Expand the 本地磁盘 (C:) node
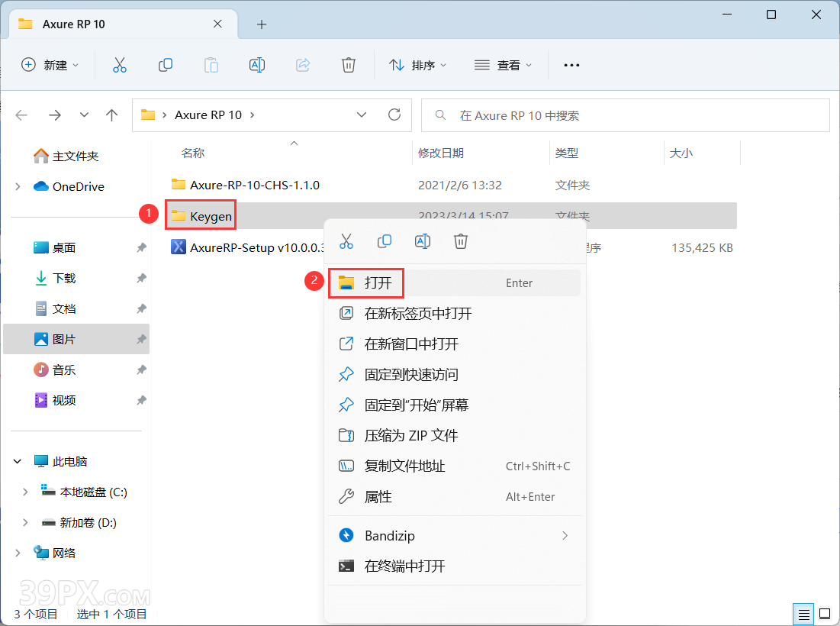The height and width of the screenshot is (626, 840). (x=25, y=492)
